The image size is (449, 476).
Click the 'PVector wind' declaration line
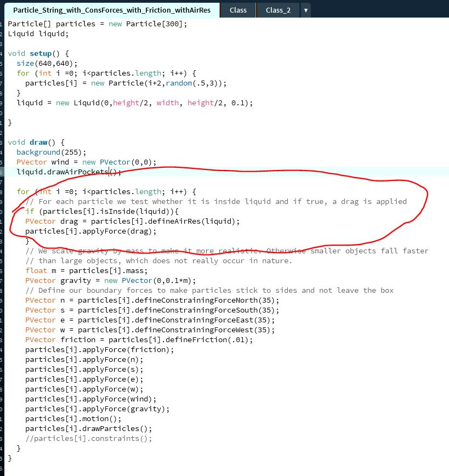86,162
